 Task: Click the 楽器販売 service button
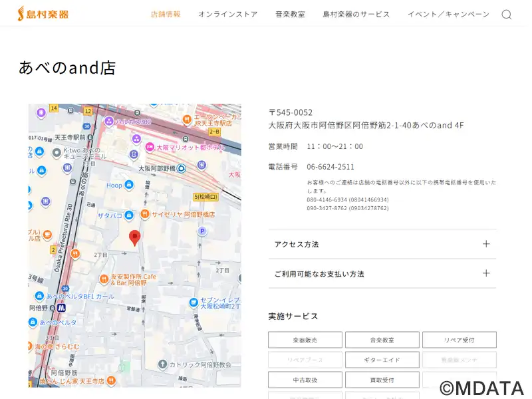click(305, 340)
